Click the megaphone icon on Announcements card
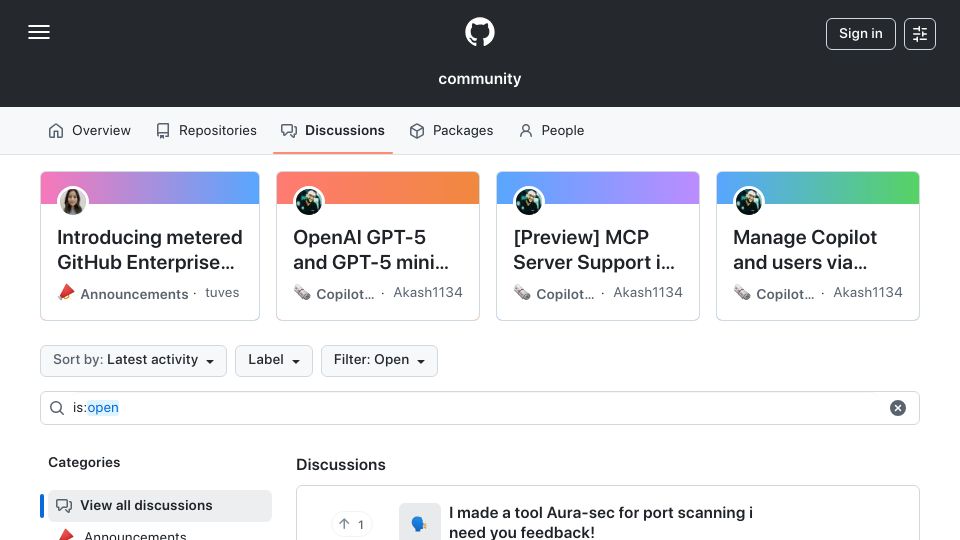Screen dimensions: 960x540 66,293
